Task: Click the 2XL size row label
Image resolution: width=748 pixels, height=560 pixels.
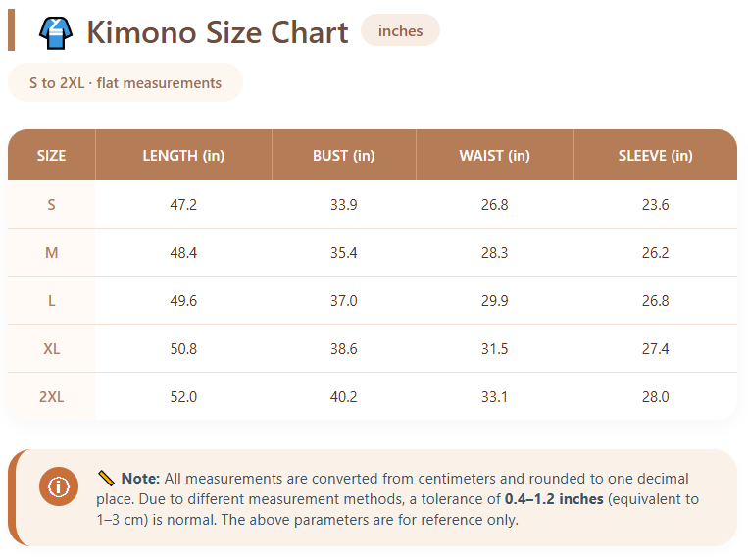Action: [x=51, y=397]
